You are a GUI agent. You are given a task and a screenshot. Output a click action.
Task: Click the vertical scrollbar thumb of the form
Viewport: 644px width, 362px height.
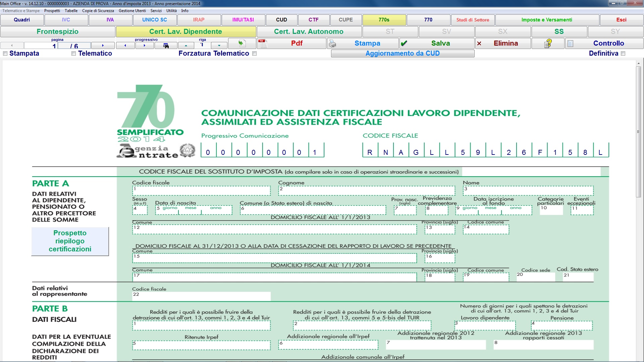pos(638,132)
